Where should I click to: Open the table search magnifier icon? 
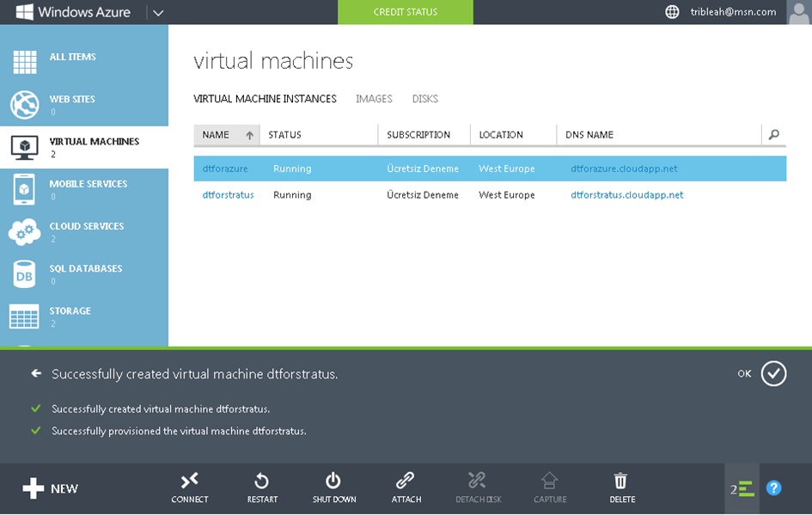tap(774, 135)
